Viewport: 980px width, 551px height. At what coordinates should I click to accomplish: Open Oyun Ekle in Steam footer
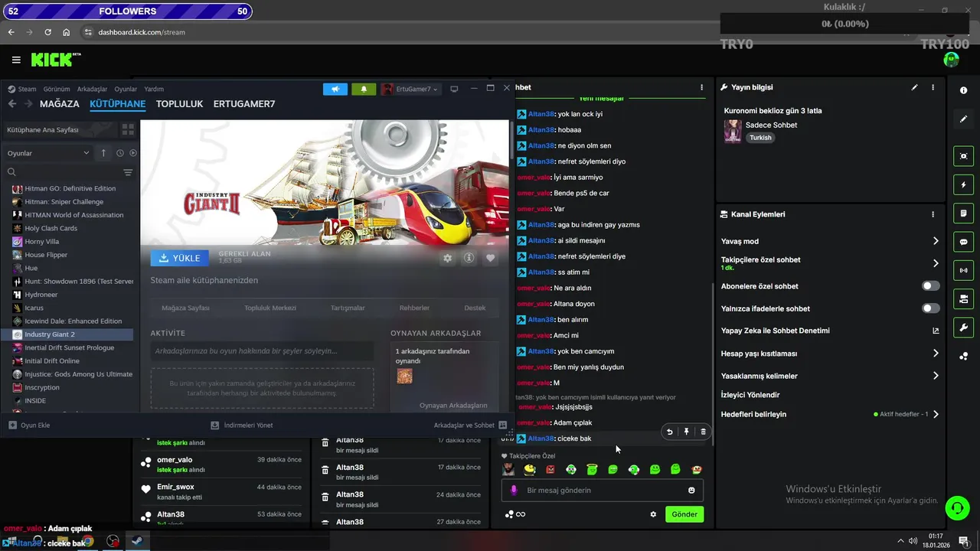[29, 425]
